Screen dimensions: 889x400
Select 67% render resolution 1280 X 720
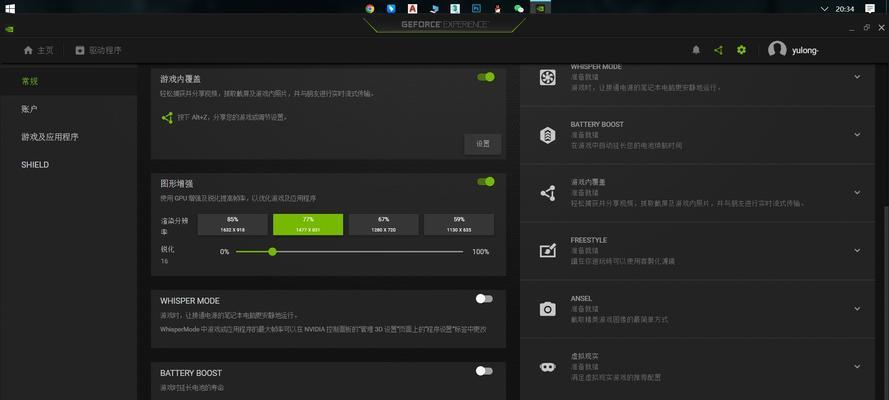coord(383,224)
